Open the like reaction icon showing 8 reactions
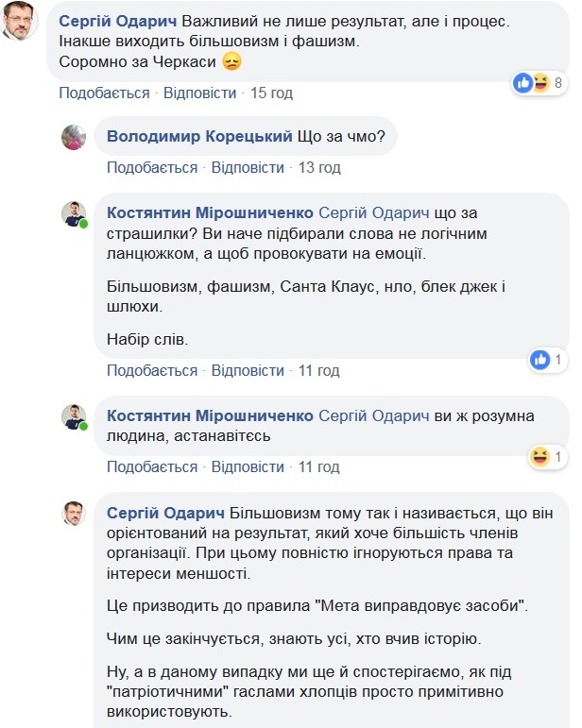This screenshot has width=582, height=728. pos(522,83)
